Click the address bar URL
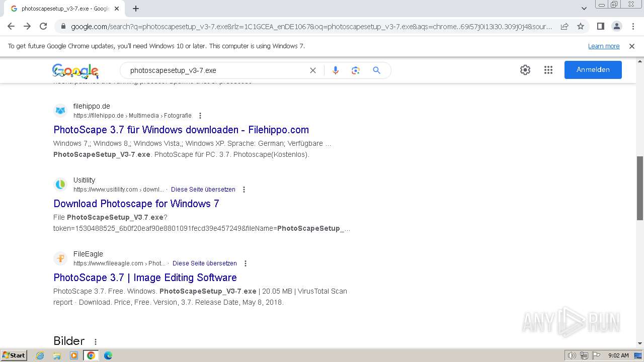Viewport: 644px width, 362px height. point(311,27)
